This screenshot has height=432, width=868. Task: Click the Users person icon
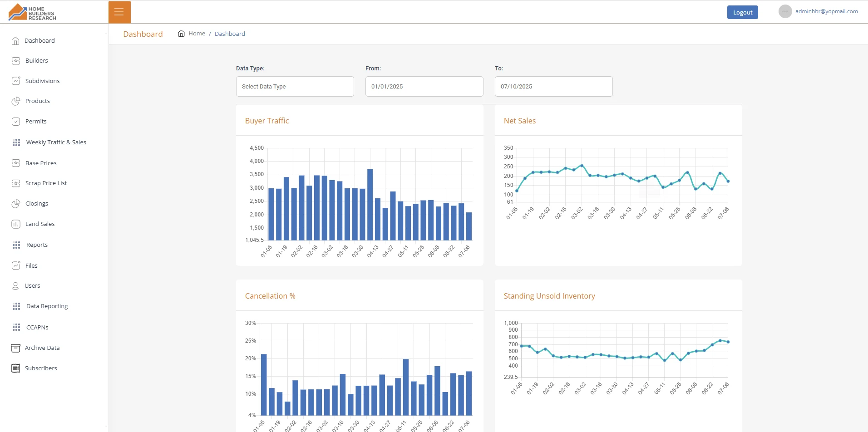(15, 286)
